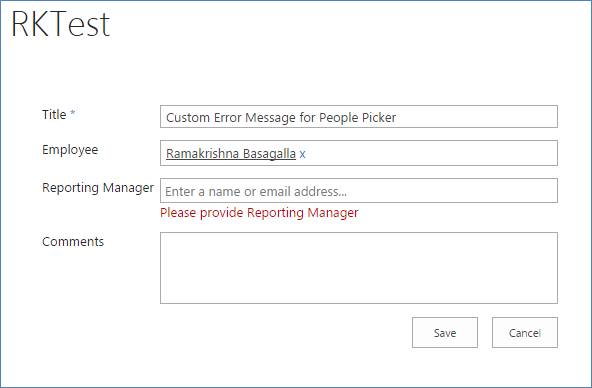Click the Employee field label
The height and width of the screenshot is (388, 592).
[x=70, y=150]
